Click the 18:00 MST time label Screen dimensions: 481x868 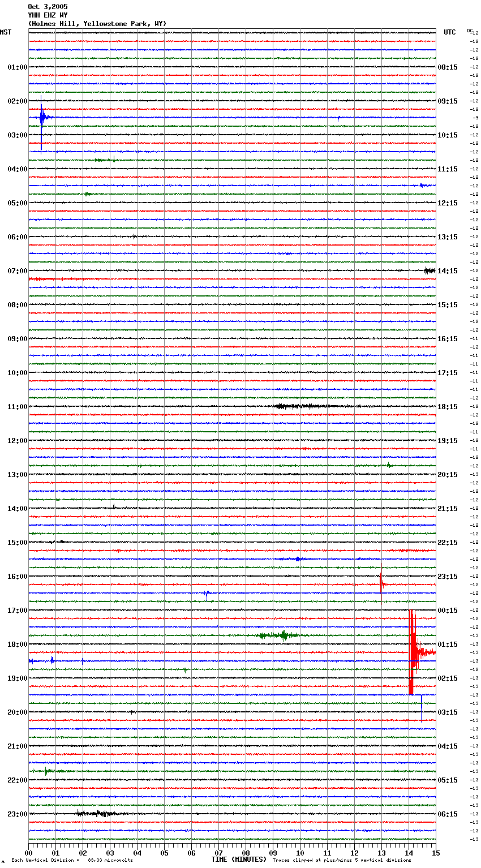click(18, 644)
